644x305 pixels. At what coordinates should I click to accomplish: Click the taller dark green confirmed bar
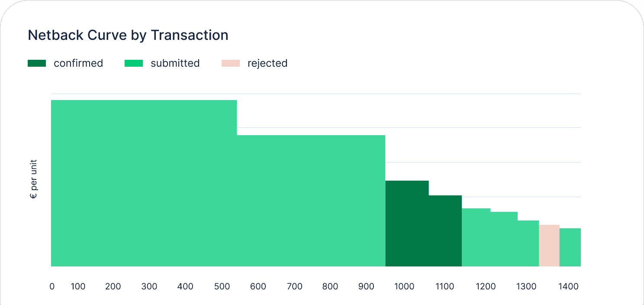pos(407,223)
